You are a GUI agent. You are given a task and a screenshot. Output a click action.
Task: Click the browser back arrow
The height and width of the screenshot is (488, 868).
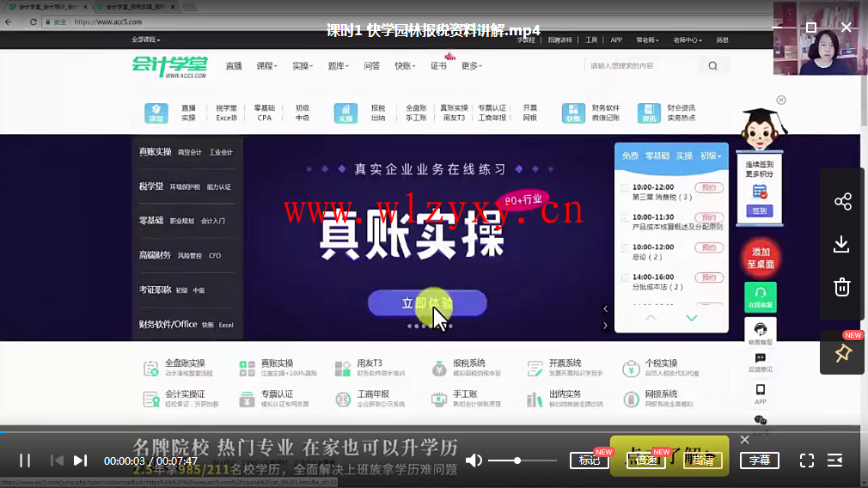pyautogui.click(x=9, y=22)
